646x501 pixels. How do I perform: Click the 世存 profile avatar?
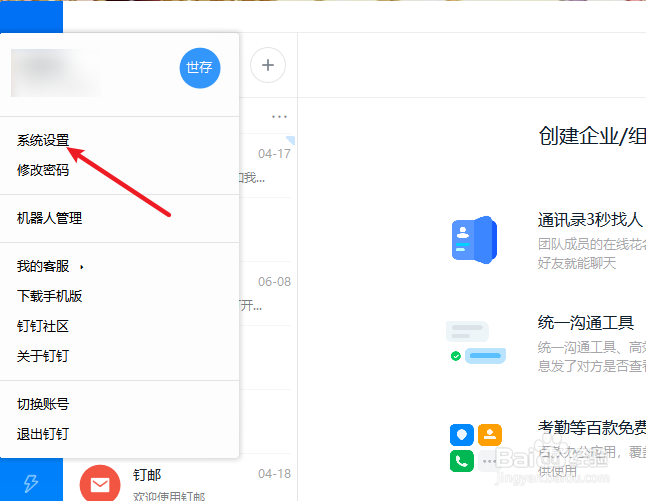[x=200, y=68]
